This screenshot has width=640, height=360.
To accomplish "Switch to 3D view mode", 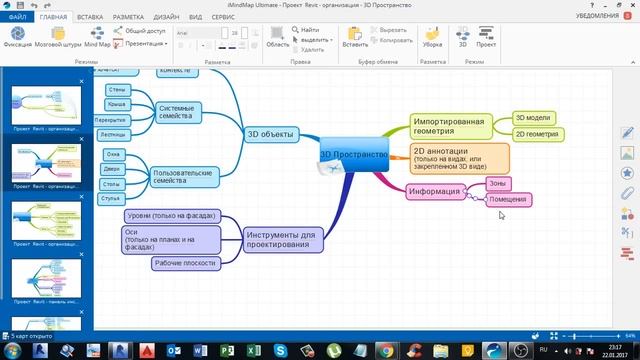I will 462,37.
